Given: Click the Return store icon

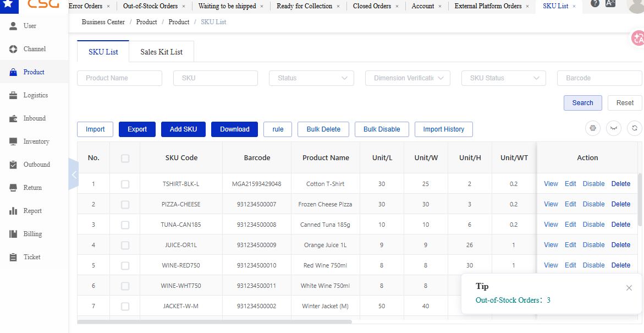Looking at the screenshot, I should (14, 188).
